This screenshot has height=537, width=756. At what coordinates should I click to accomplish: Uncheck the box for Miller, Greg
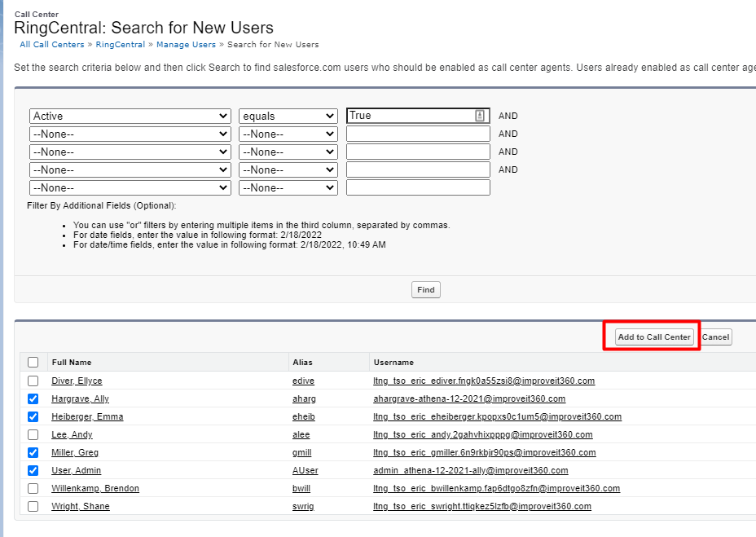click(x=33, y=452)
